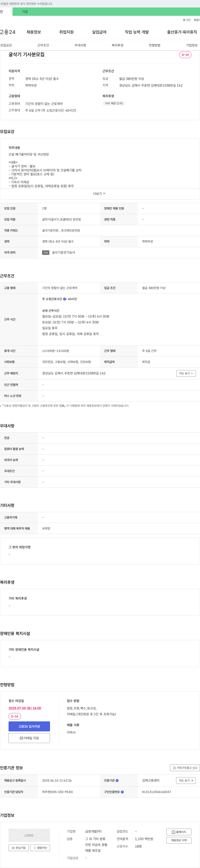This screenshot has height=868, width=200.
Task: Apply with 고용24 입사지원 button
Action: 29,726
